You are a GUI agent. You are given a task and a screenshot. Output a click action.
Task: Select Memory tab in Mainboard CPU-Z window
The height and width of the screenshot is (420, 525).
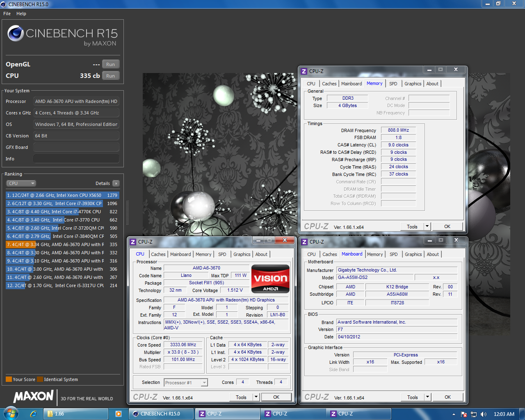click(375, 254)
